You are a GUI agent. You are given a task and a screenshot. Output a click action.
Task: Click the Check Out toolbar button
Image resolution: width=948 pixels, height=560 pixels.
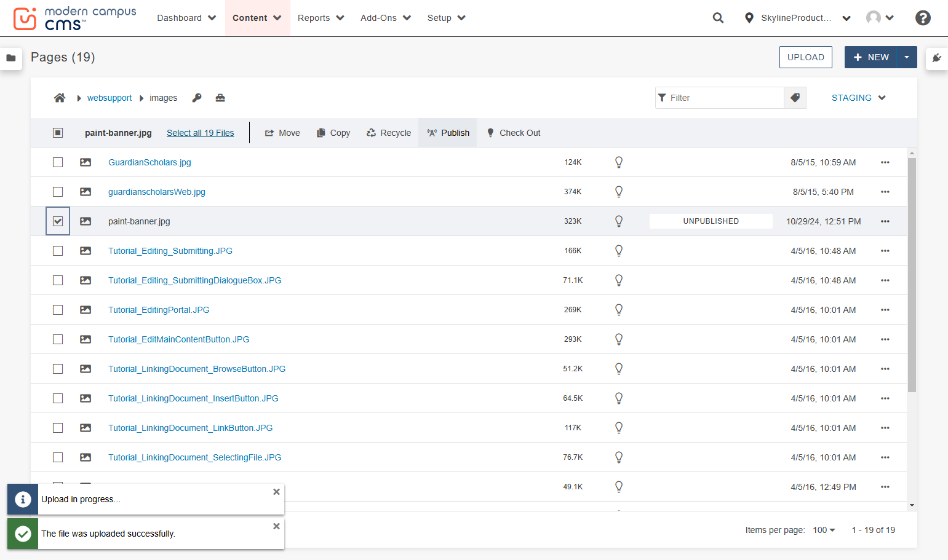tap(514, 133)
